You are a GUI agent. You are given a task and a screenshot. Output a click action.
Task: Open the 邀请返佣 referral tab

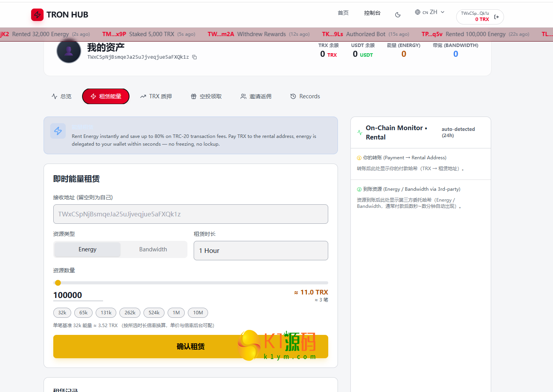256,96
